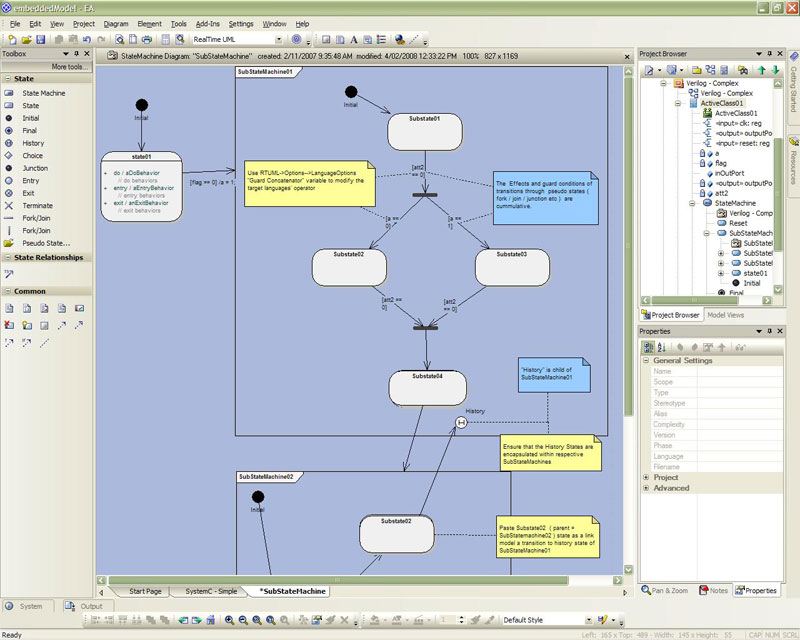Open the Element menu
The image size is (800, 640).
point(149,24)
